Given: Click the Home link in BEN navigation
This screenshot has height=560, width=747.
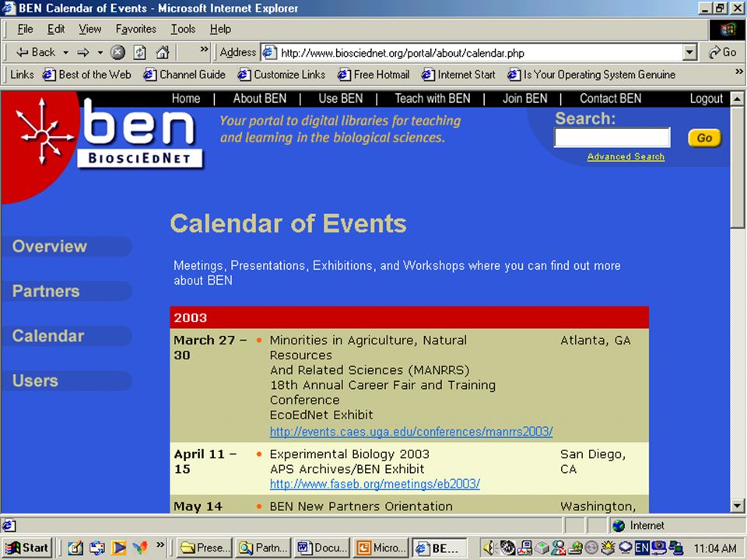Looking at the screenshot, I should click(x=186, y=99).
